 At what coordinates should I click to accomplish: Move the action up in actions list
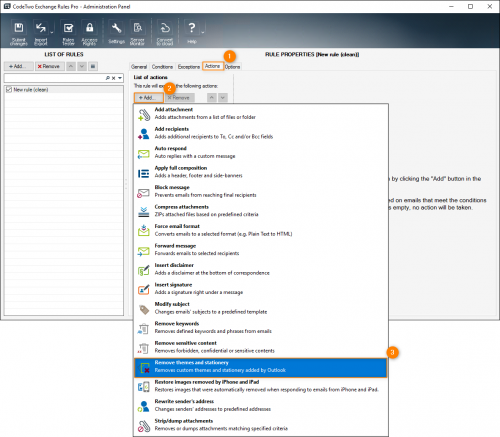point(211,98)
